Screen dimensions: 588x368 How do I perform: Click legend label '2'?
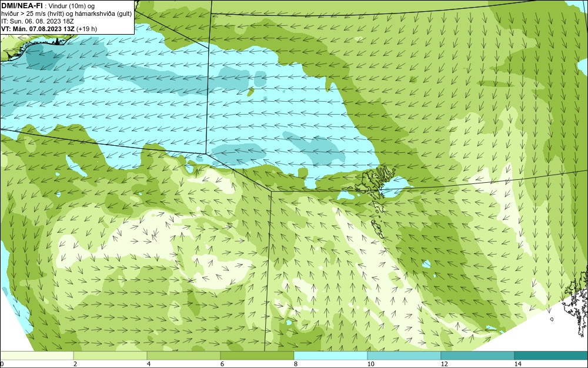pyautogui.click(x=75, y=364)
